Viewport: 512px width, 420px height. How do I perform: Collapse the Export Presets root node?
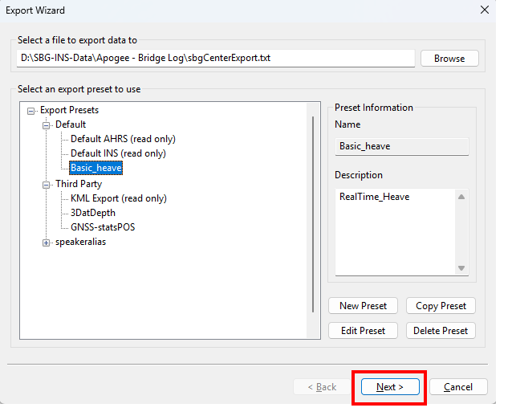pos(31,110)
